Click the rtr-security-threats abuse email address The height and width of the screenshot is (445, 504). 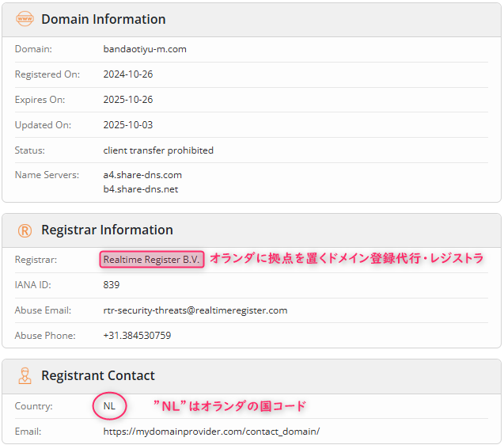click(x=195, y=310)
